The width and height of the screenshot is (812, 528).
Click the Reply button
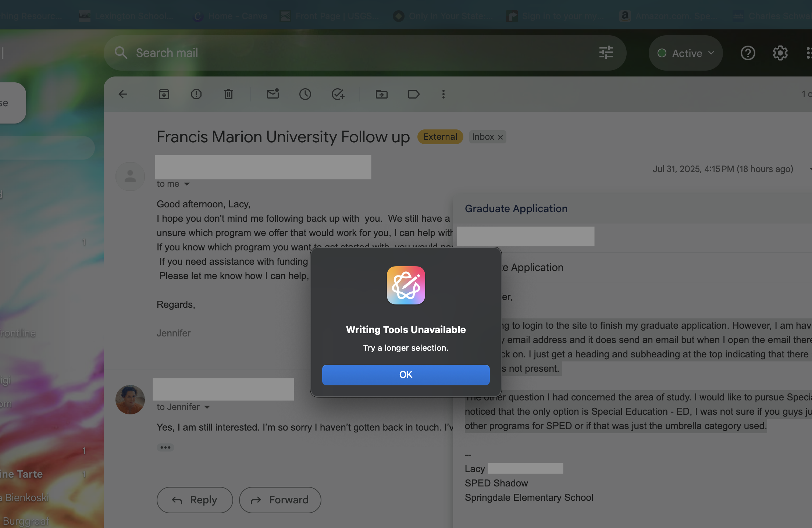tap(195, 500)
